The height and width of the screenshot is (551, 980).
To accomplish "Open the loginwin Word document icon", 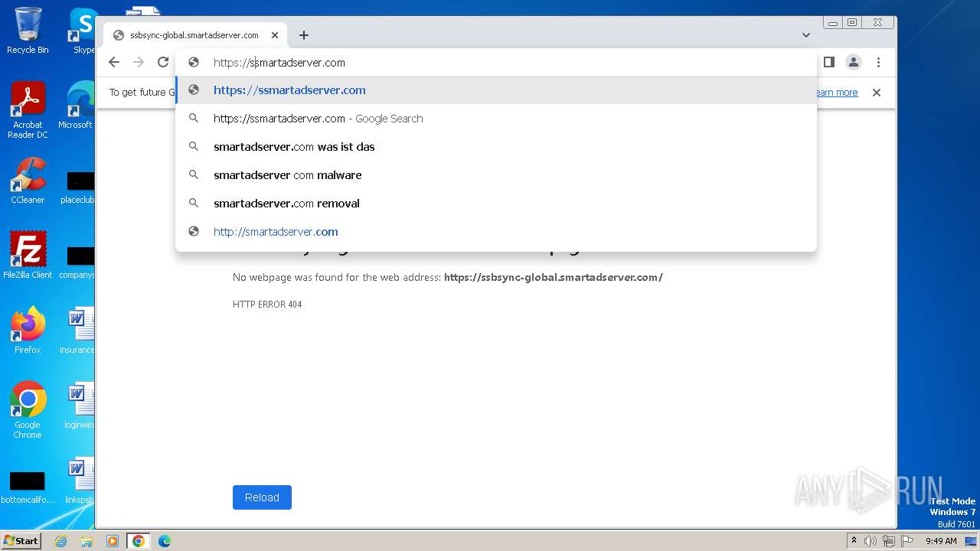I will point(79,405).
